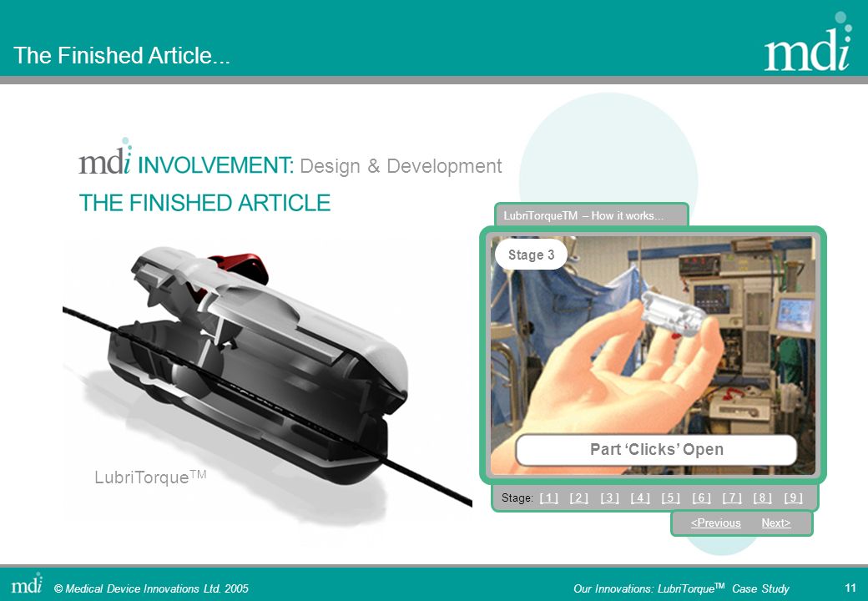Go to stage [8] link

point(762,497)
